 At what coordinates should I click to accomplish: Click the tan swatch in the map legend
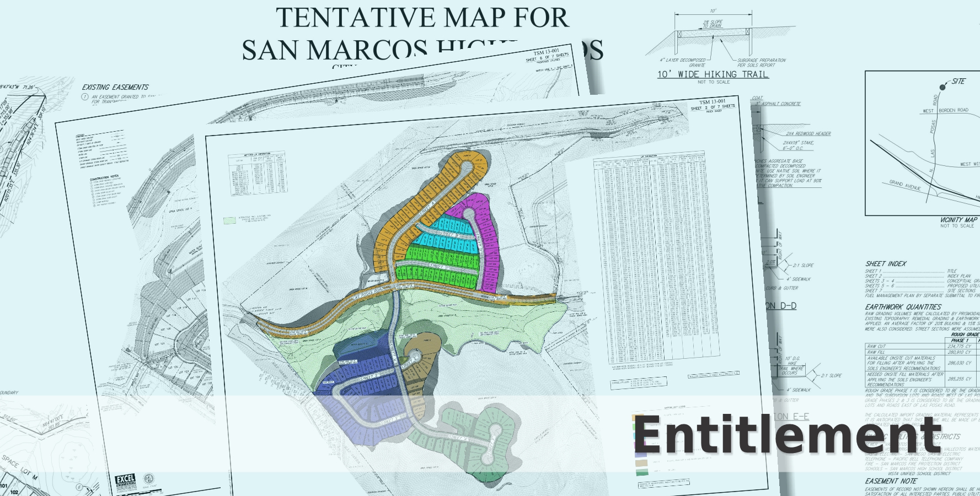[641, 463]
